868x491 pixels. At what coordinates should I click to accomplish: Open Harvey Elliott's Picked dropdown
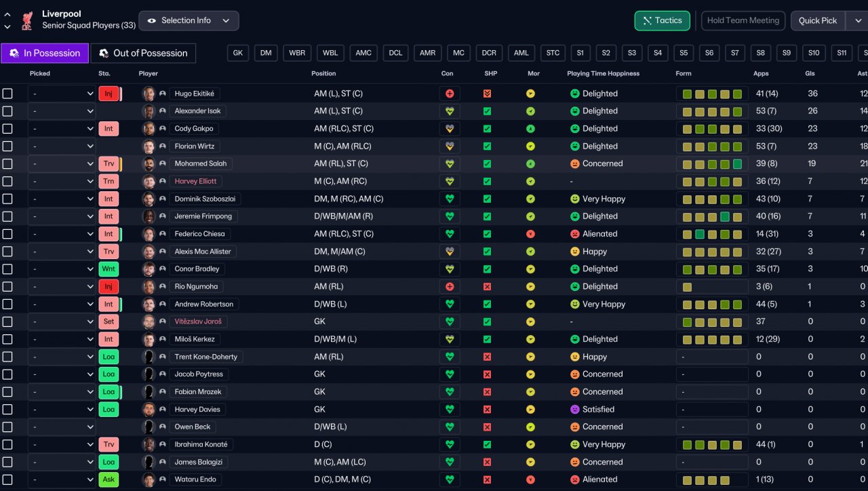(62, 181)
